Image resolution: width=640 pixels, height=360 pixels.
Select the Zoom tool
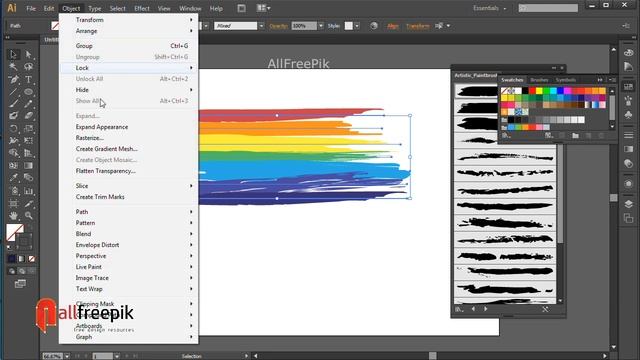(28, 215)
